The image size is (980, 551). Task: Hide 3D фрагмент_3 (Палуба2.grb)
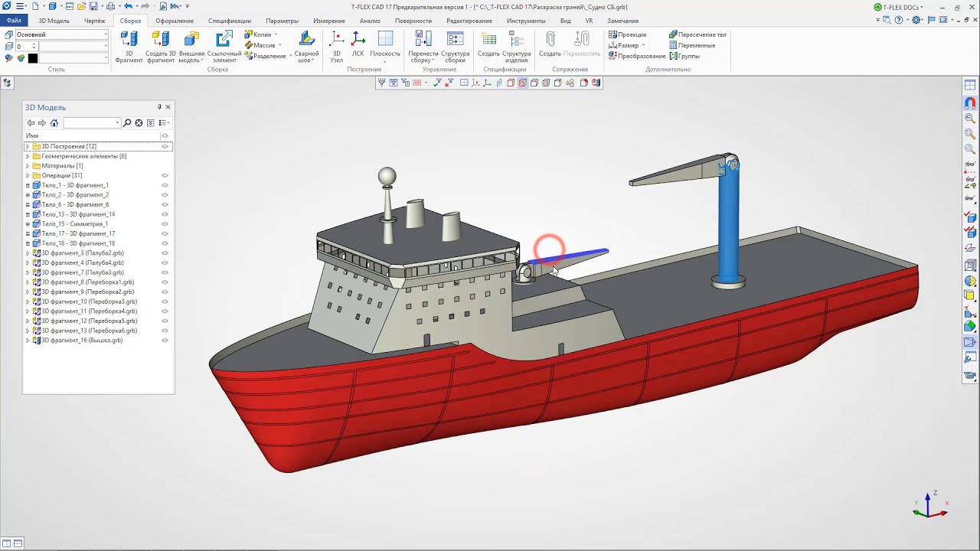165,253
